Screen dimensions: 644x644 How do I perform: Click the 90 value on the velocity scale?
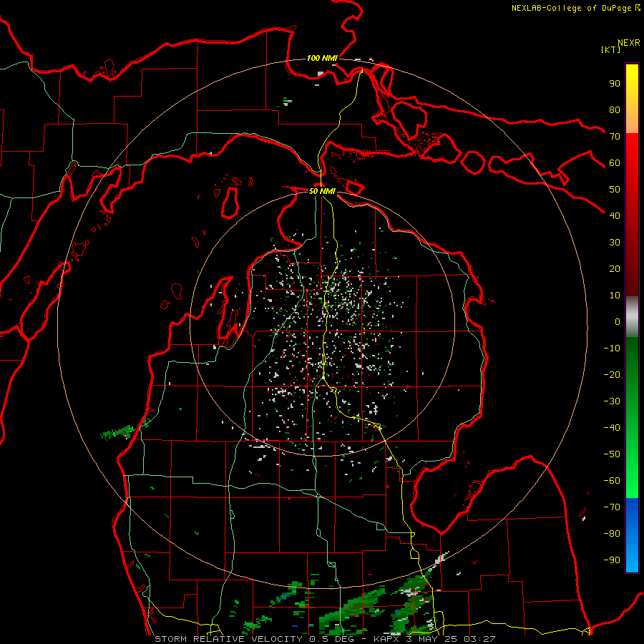pos(615,84)
